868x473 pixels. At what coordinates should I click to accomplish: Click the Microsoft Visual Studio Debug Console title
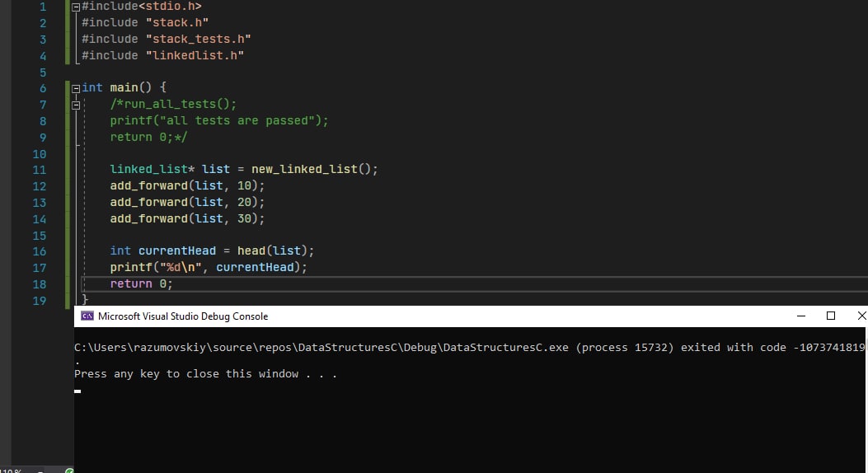click(183, 316)
